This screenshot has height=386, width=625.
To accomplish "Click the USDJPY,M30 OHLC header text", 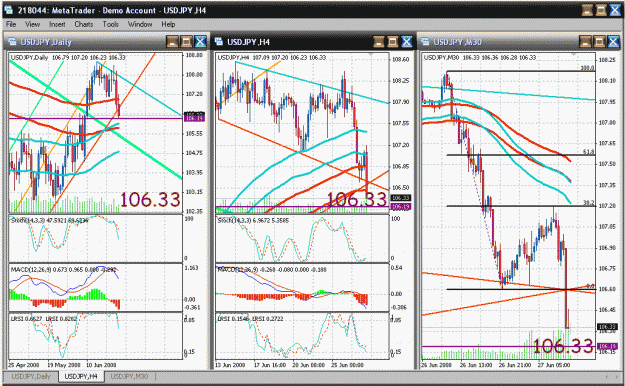I will point(480,57).
